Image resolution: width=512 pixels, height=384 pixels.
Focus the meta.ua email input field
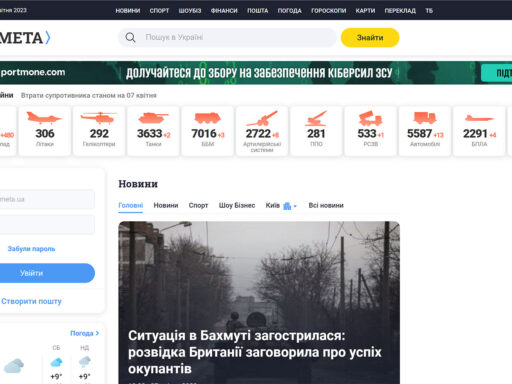pos(47,199)
